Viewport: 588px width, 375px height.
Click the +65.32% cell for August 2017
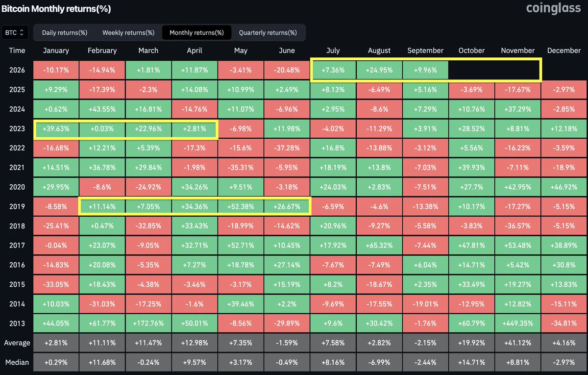379,246
